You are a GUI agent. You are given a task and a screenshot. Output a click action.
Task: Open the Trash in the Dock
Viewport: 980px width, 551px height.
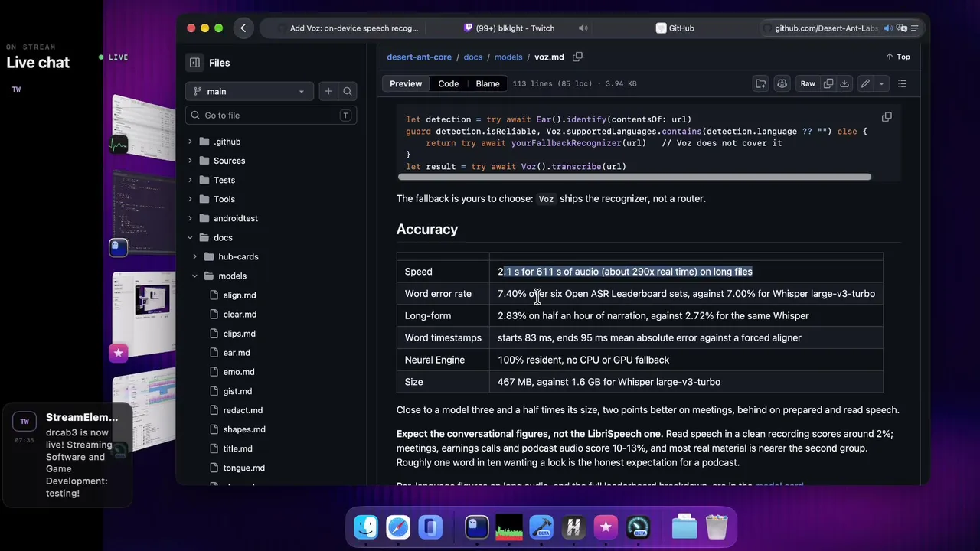717,527
